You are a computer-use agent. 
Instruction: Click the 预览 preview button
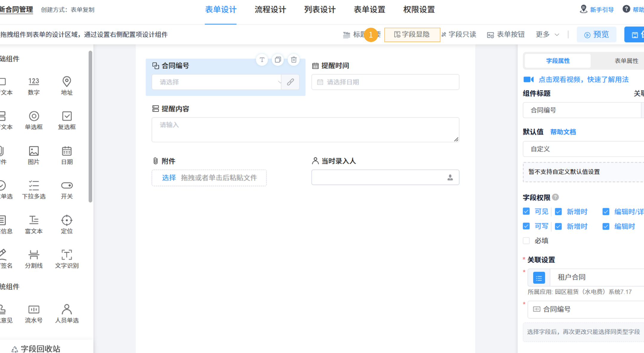click(596, 35)
